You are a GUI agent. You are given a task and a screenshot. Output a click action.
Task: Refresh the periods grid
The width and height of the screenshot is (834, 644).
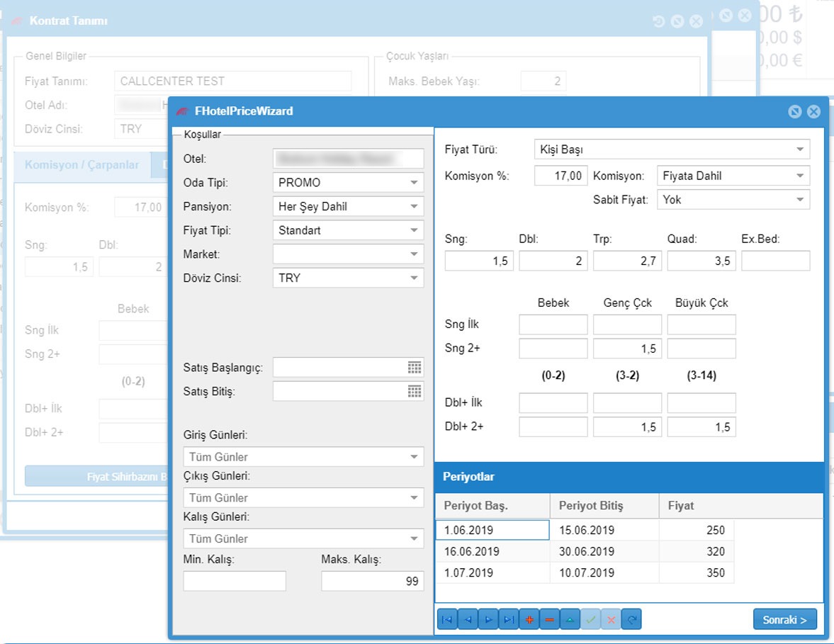tap(631, 619)
